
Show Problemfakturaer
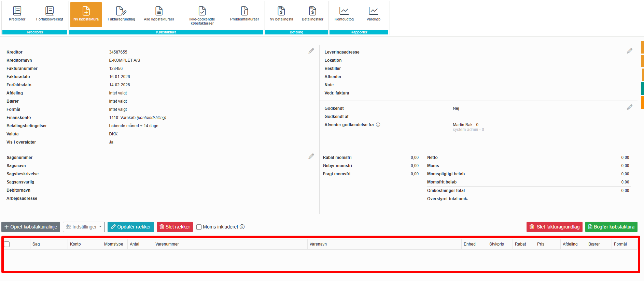(244, 14)
